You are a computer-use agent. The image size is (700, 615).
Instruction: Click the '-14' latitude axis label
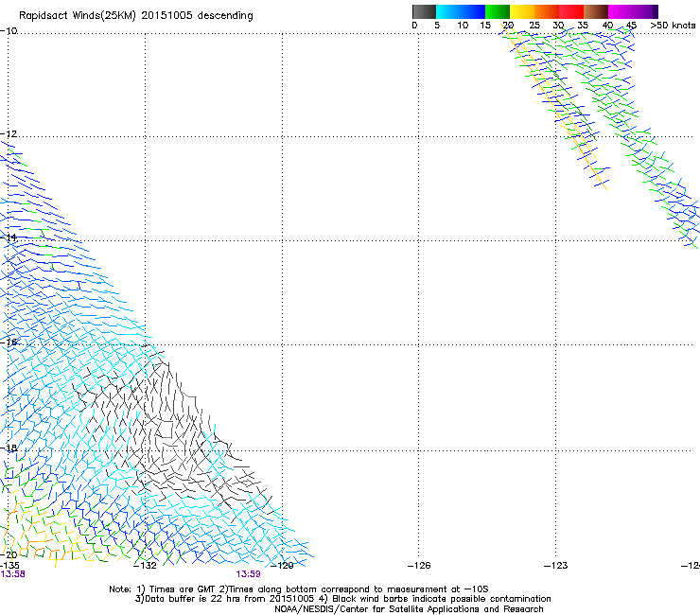tap(9, 237)
